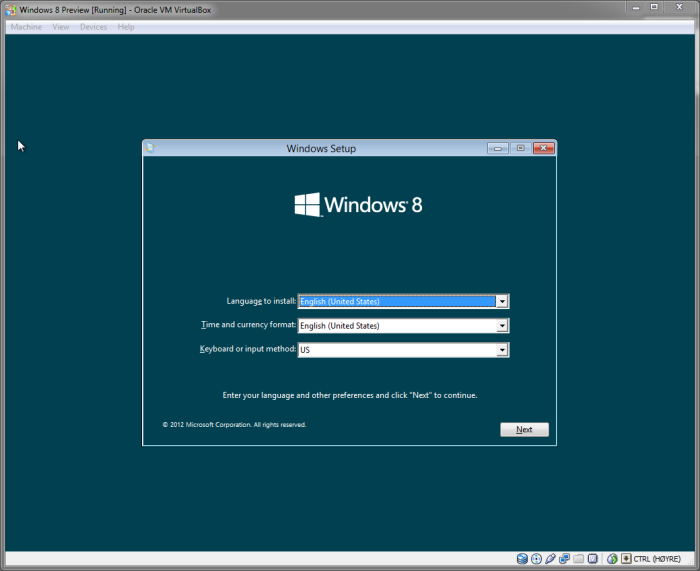Click the Next button

tap(524, 429)
